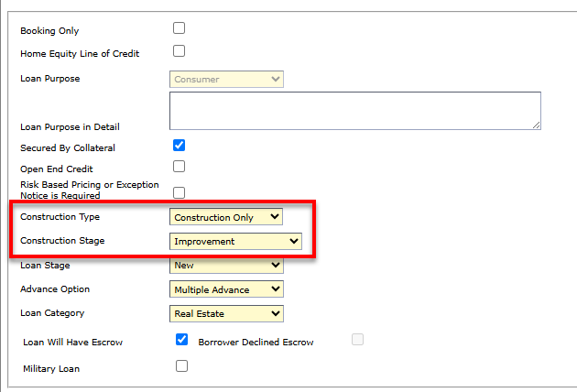Uncheck the Loan Will Have Escrow checkbox
577x392 pixels.
point(181,340)
